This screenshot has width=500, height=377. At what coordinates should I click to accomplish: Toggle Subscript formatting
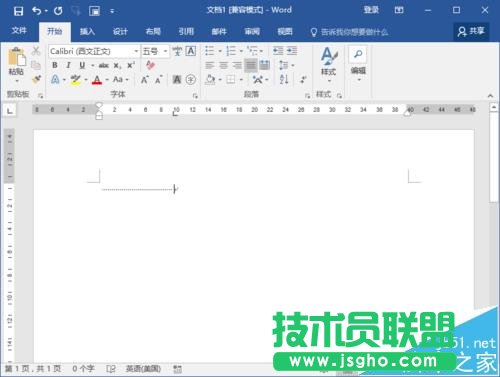coord(117,66)
